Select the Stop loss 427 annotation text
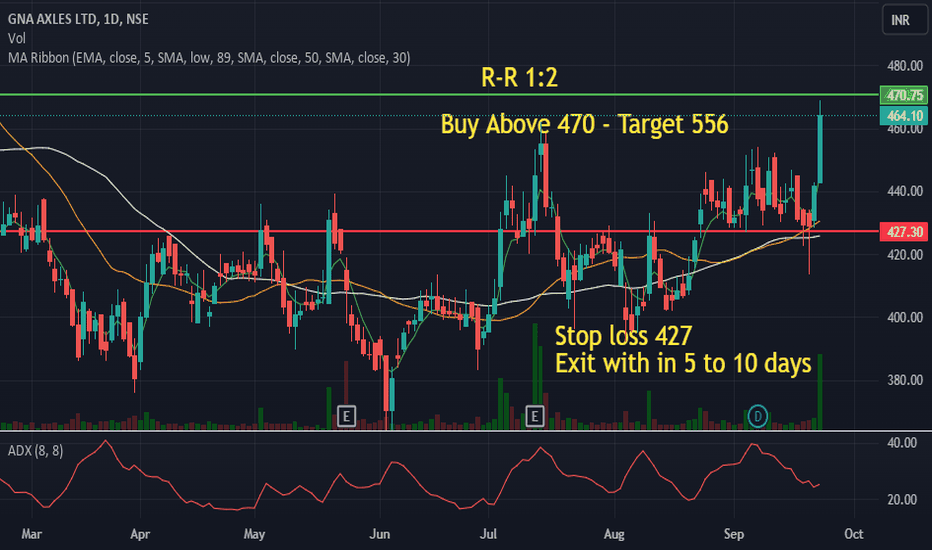 [624, 336]
